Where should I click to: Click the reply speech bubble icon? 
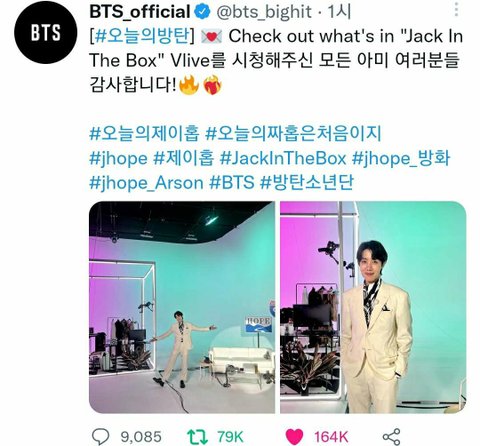coord(100,436)
